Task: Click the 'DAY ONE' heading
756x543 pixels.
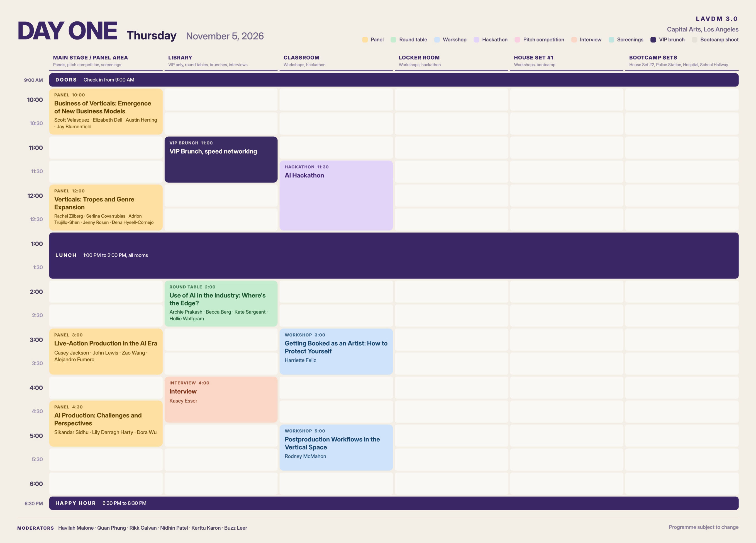Action: click(67, 31)
